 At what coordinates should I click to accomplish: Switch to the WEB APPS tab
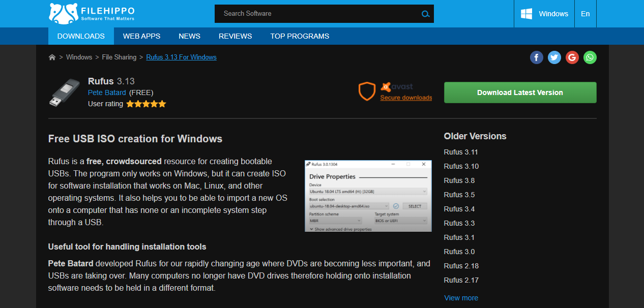click(x=141, y=36)
